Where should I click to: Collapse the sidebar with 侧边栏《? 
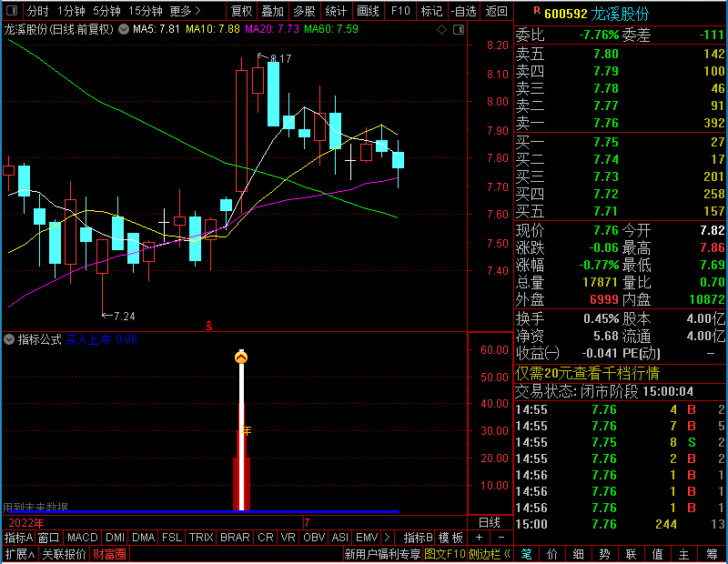490,554
